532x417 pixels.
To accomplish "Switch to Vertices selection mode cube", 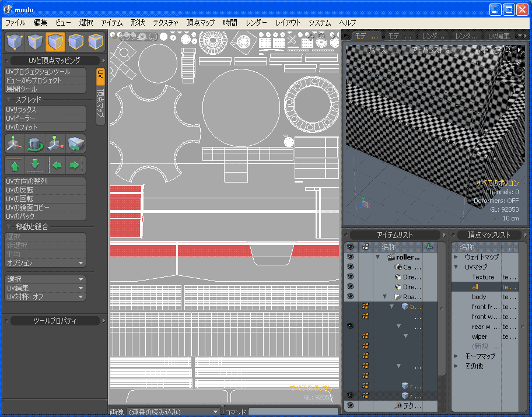I will point(15,42).
